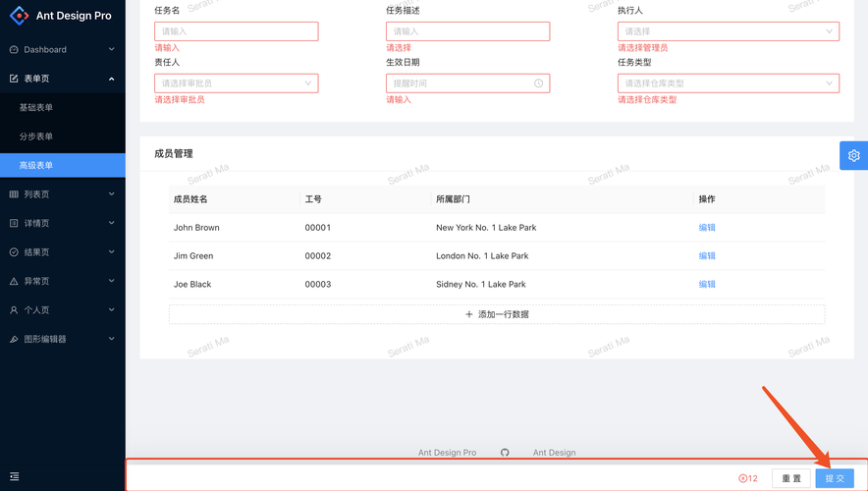Click the 请选择管理员 error message
Screen dimensions: 868x491
(x=643, y=47)
